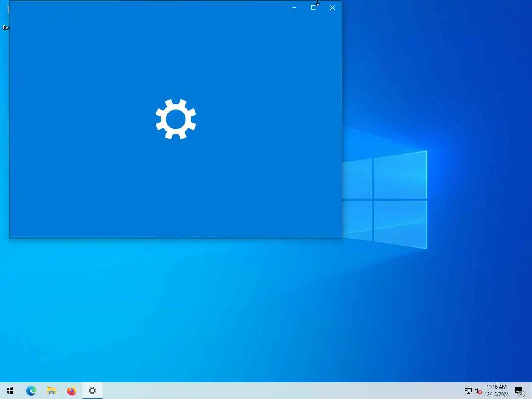This screenshot has width=532, height=399.
Task: Close the Settings window
Action: pyautogui.click(x=332, y=7)
